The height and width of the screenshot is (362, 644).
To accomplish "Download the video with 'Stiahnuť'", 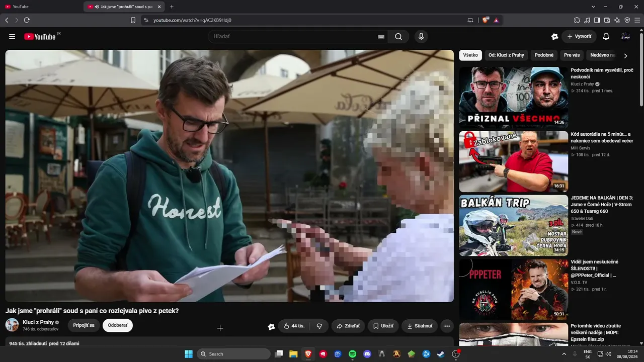I will pos(420,326).
